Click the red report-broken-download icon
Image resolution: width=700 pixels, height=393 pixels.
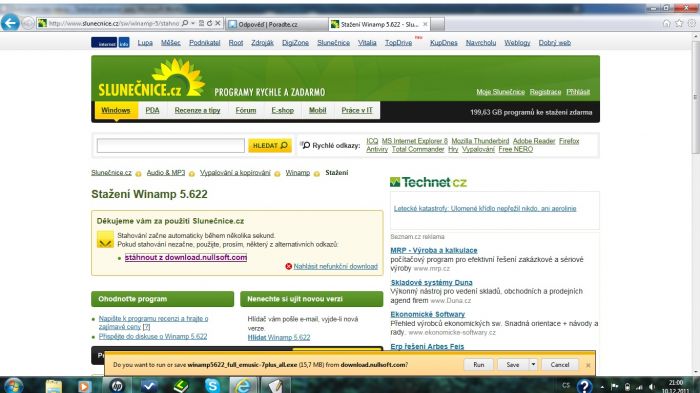(x=288, y=266)
